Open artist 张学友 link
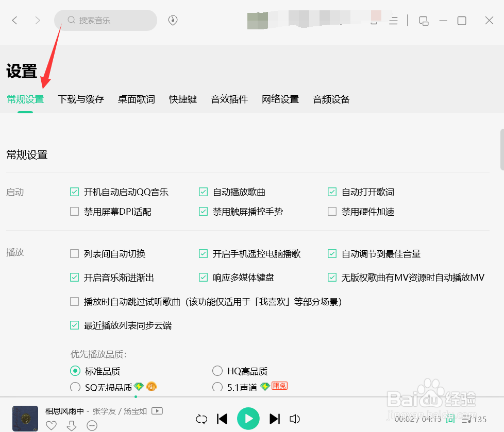Screen dimensions: 504x432 tap(104, 411)
